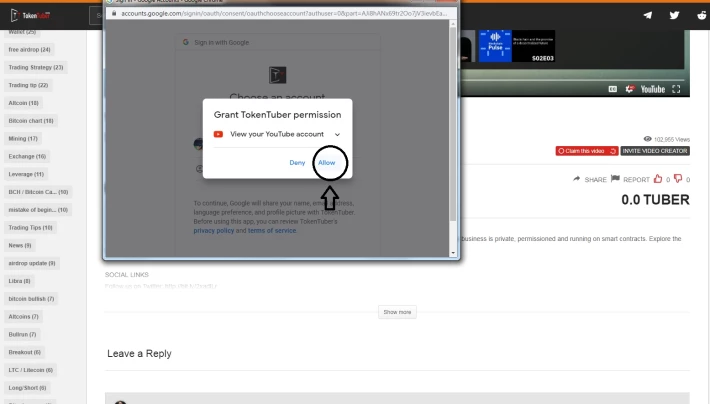The width and height of the screenshot is (710, 404).
Task: Click the popup scrollbar down arrow
Action: [453, 253]
